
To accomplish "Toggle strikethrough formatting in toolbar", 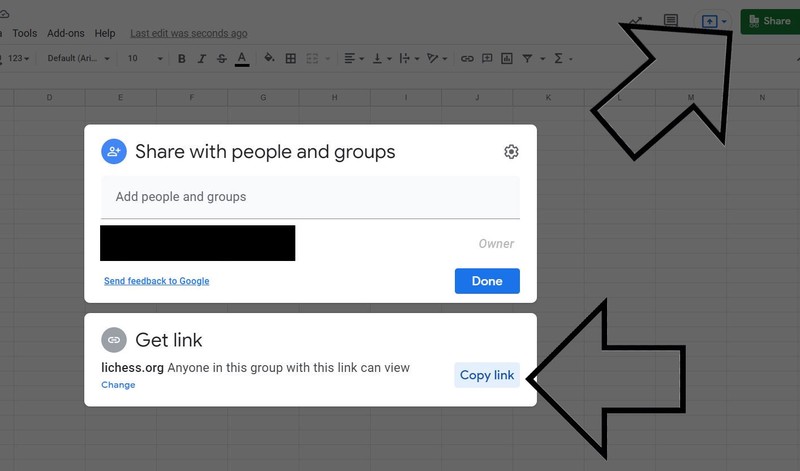I will [x=221, y=59].
